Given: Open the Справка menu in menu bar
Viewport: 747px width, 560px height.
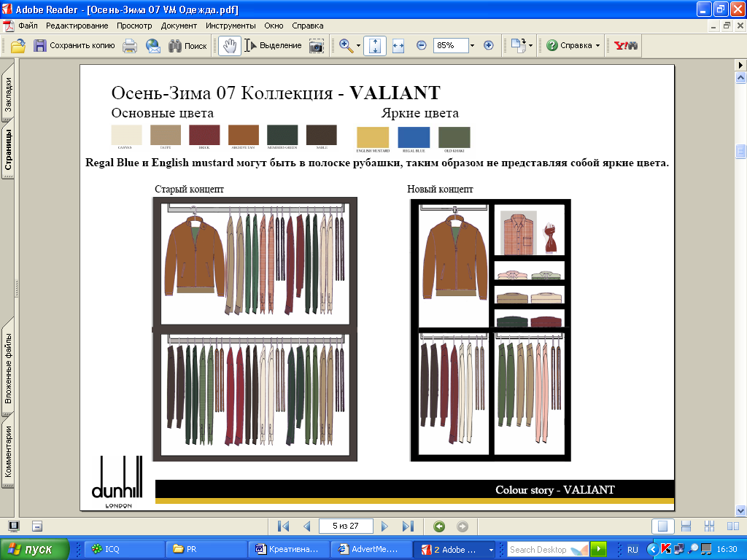Looking at the screenshot, I should point(308,26).
